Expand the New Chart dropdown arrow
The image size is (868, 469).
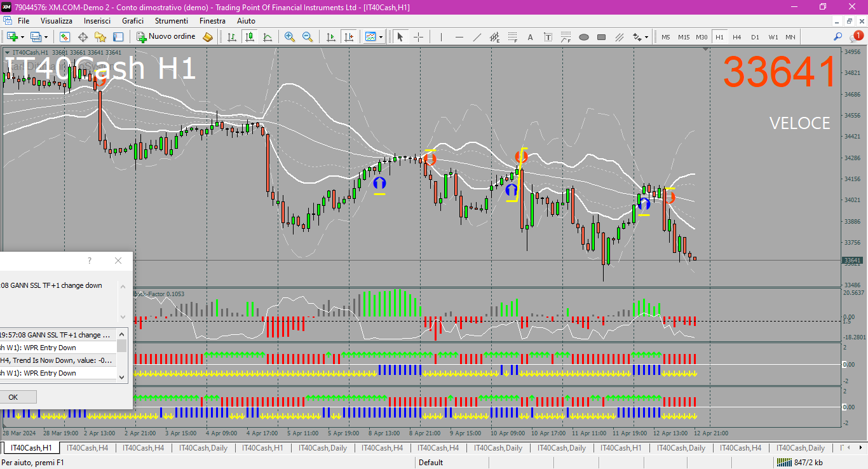pos(22,37)
